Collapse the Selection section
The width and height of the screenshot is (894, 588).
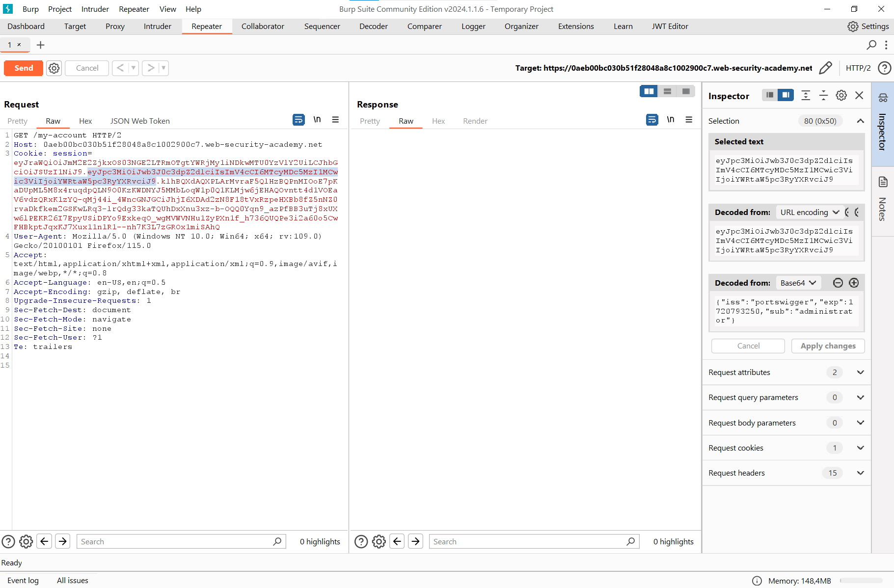click(x=861, y=121)
